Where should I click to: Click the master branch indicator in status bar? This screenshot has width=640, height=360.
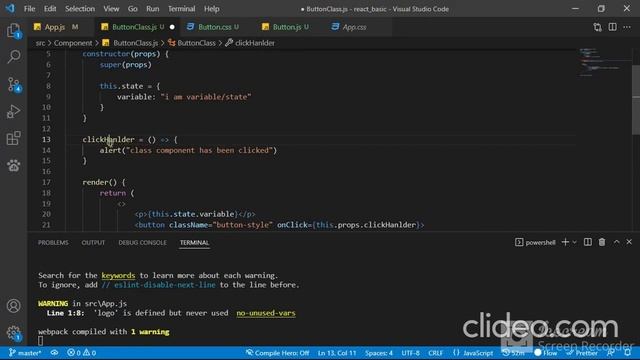(x=24, y=353)
